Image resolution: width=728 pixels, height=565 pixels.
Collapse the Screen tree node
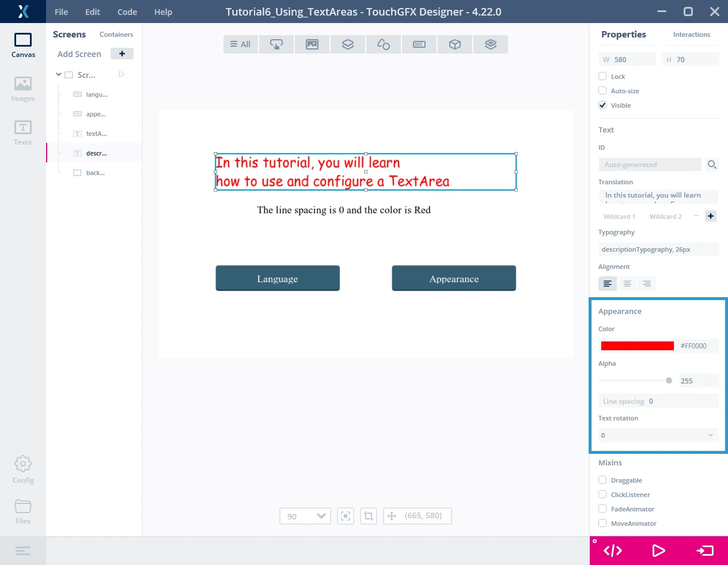click(x=59, y=75)
